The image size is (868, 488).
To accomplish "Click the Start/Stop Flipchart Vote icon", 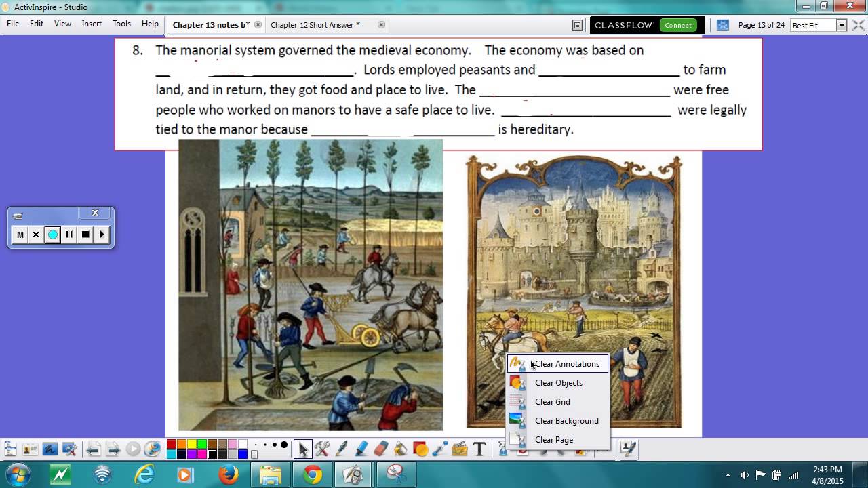I will point(133,449).
